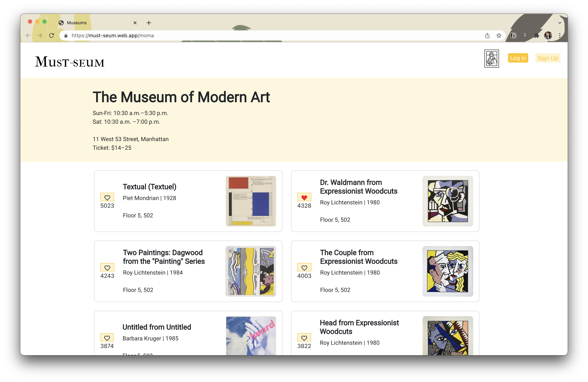Reload the current browser page
588x382 pixels.
[x=51, y=35]
